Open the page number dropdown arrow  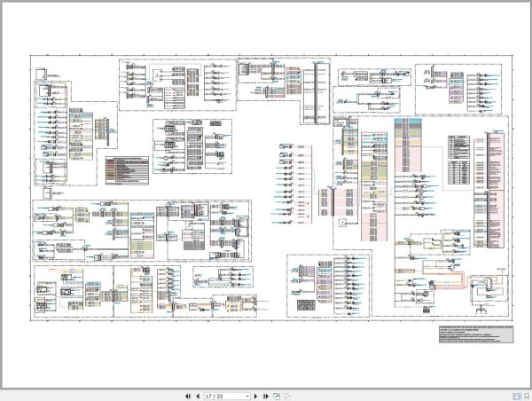pos(247,397)
